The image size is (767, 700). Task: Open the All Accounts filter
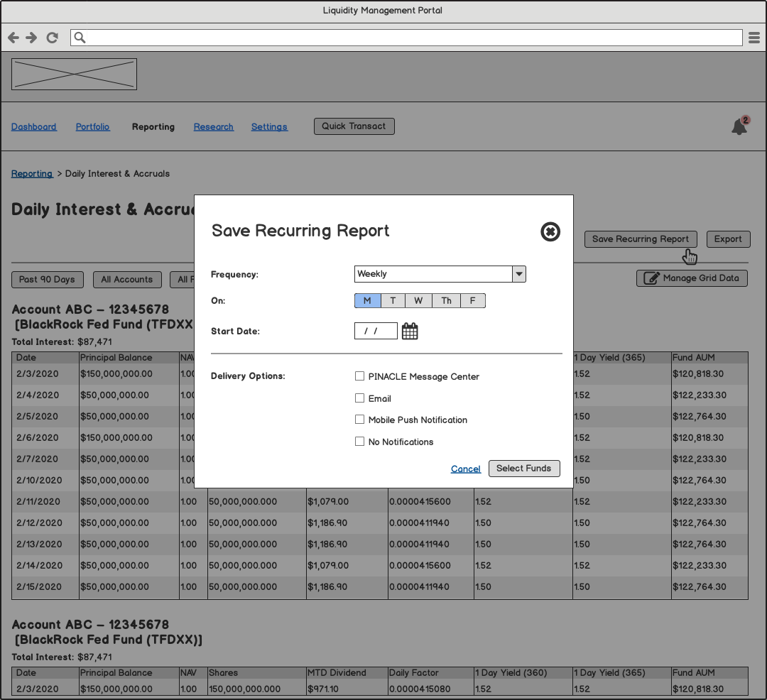coord(127,280)
